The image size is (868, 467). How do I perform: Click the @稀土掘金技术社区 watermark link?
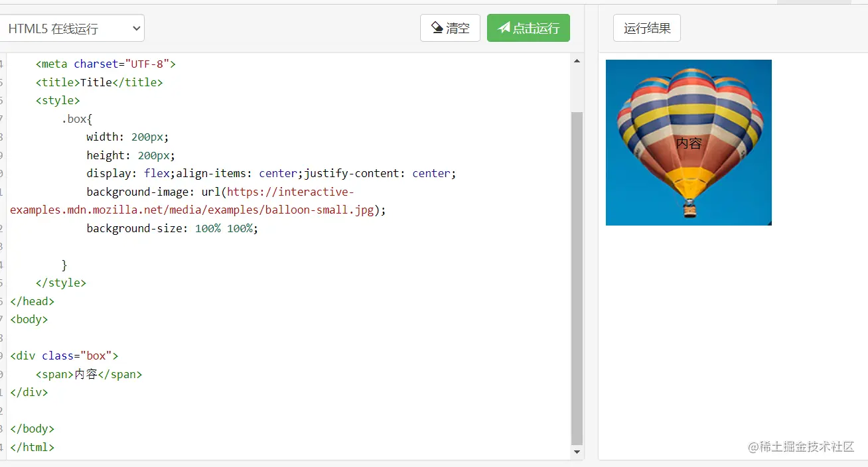coord(800,447)
